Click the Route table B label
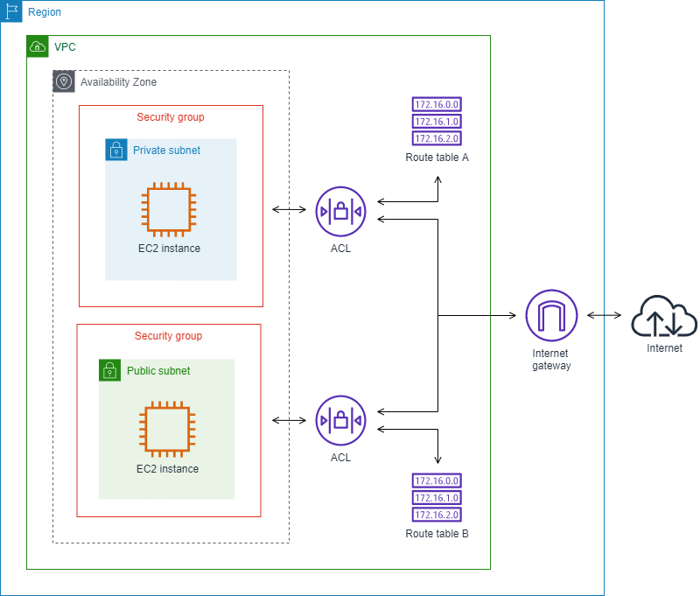Screen dimensions: 700x596 point(437,534)
